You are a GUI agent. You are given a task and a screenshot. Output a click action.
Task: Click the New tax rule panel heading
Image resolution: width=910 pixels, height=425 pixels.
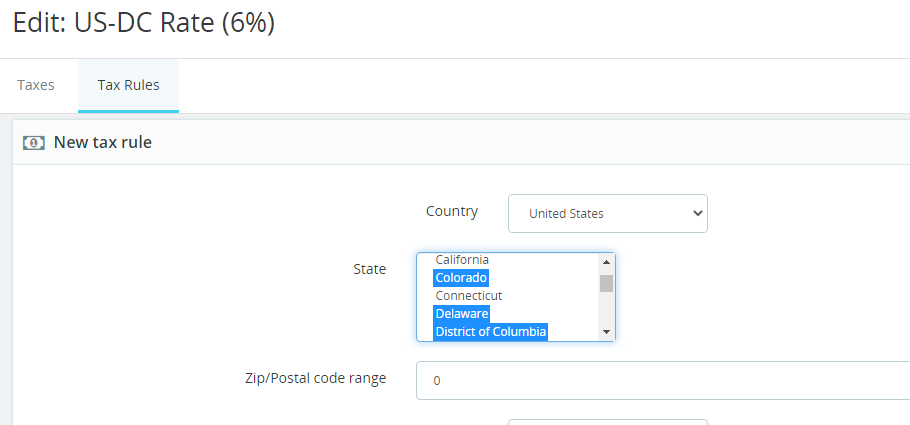coord(102,143)
